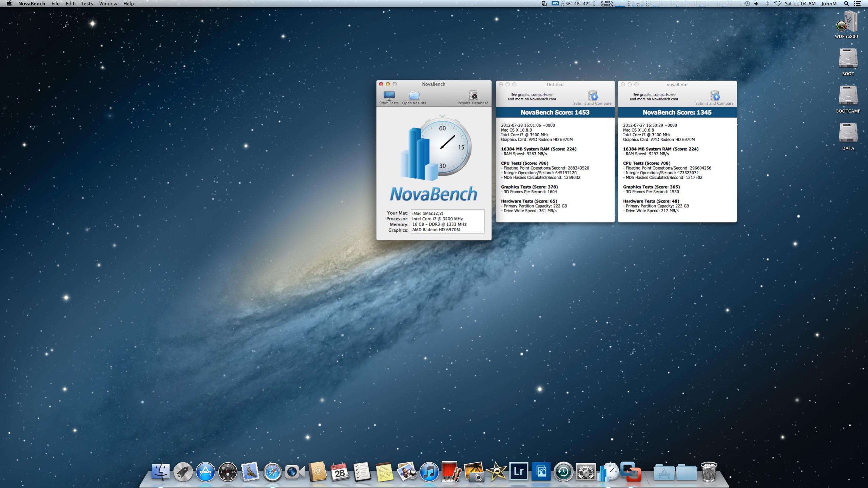The height and width of the screenshot is (488, 868).
Task: Click the Mac info text box
Action: click(x=448, y=221)
